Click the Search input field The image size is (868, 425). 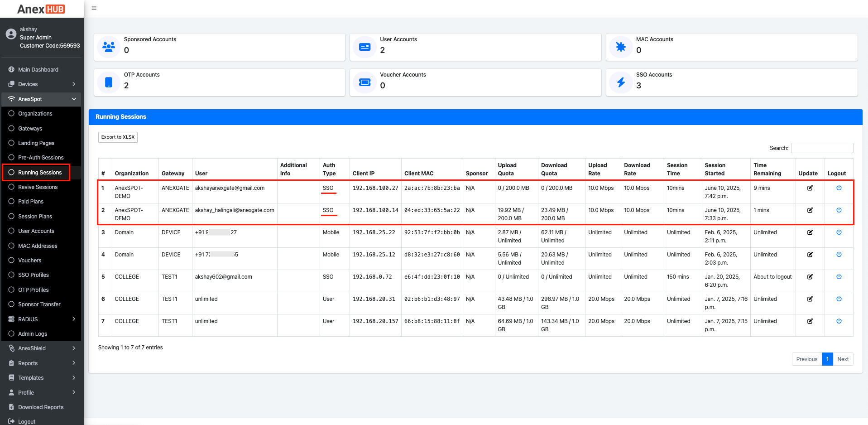click(x=822, y=148)
